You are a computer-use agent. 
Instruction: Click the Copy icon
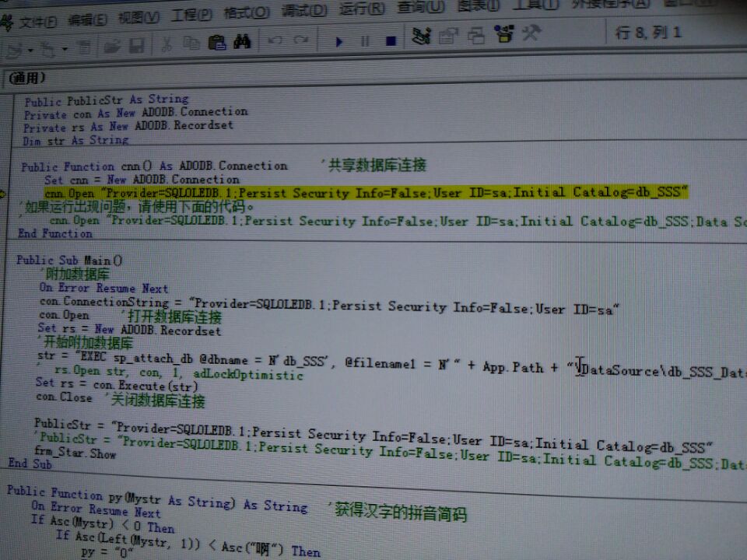191,44
